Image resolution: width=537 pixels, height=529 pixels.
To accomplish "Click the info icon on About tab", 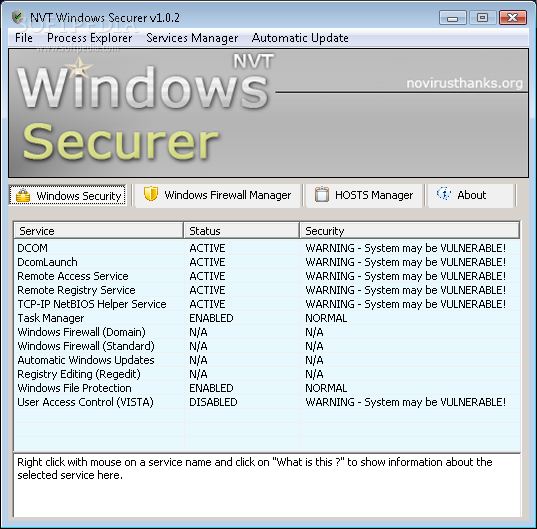I will pyautogui.click(x=444, y=194).
